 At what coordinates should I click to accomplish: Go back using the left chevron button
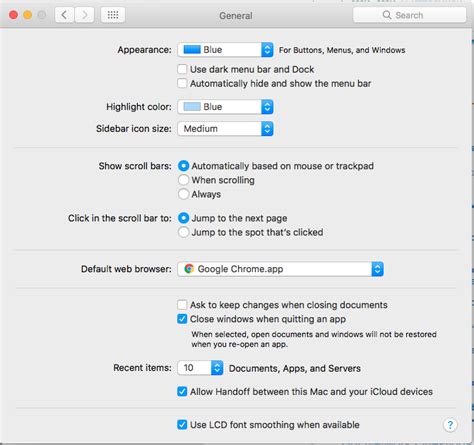coord(64,15)
